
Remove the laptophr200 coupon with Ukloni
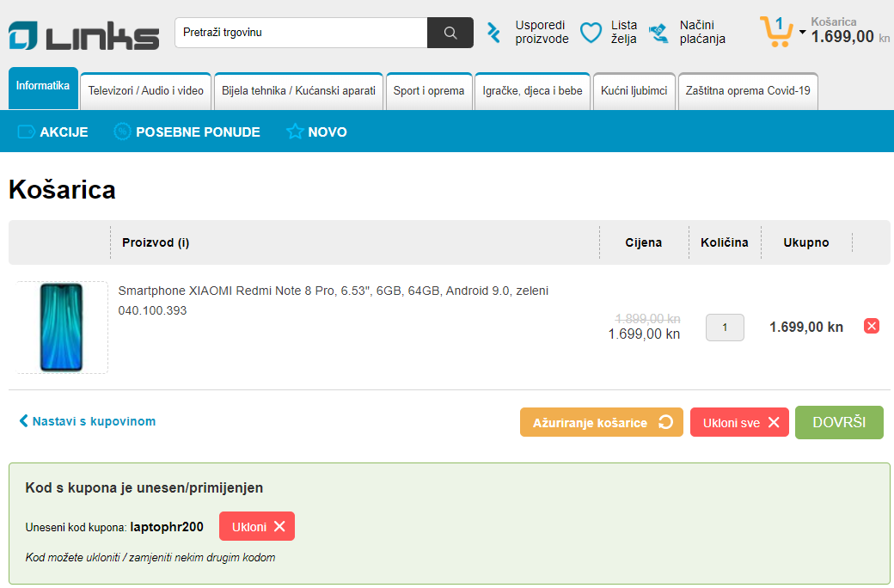pos(257,526)
